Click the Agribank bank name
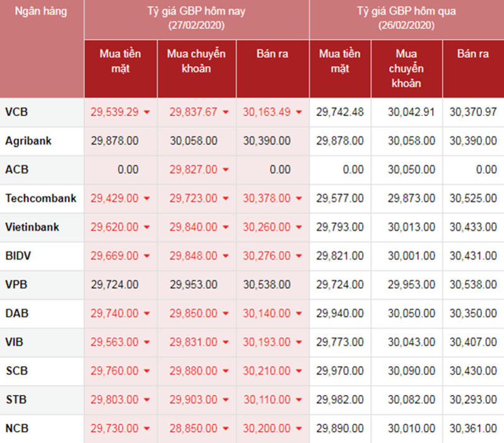This screenshot has width=504, height=443. [x=28, y=141]
